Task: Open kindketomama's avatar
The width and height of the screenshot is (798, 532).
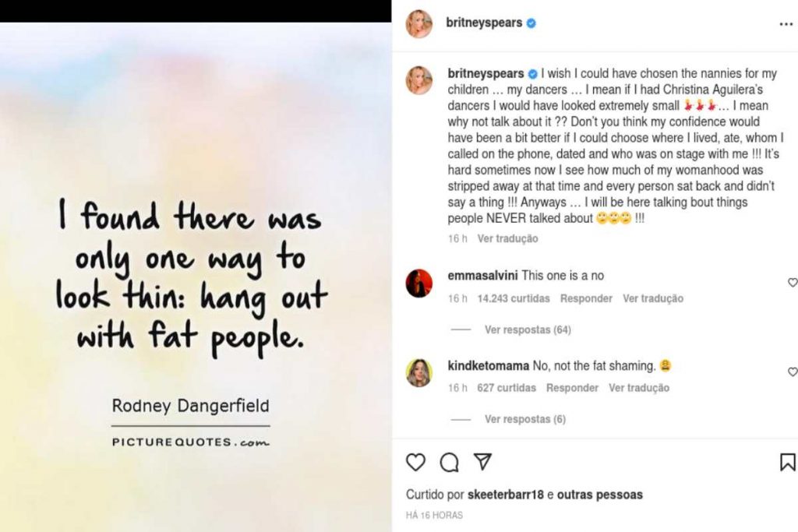Action: tap(418, 372)
